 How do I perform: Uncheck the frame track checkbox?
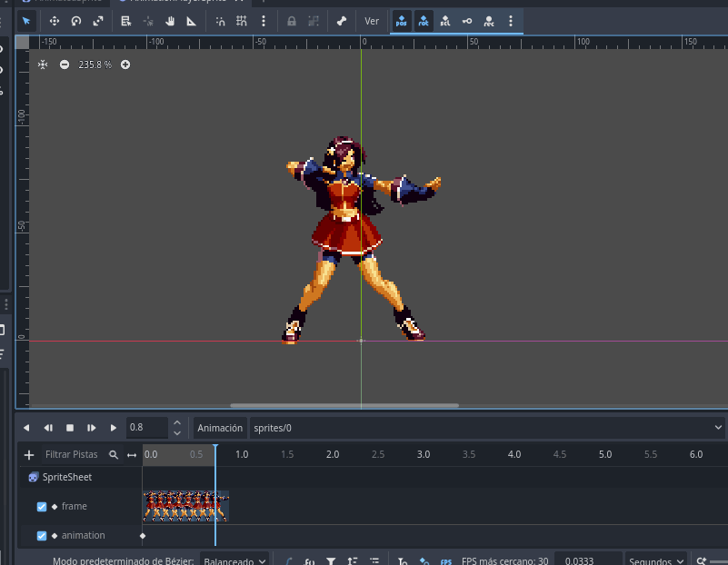pos(42,507)
